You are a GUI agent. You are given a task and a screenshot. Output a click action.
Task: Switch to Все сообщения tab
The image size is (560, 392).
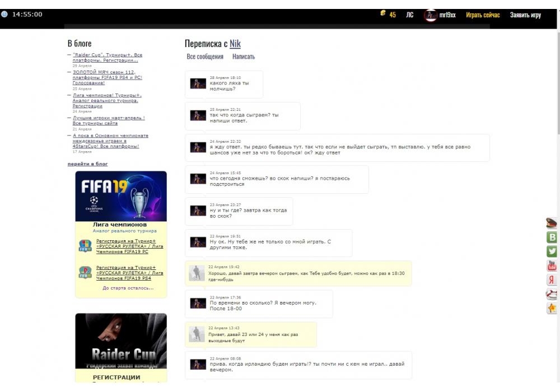[x=205, y=57]
